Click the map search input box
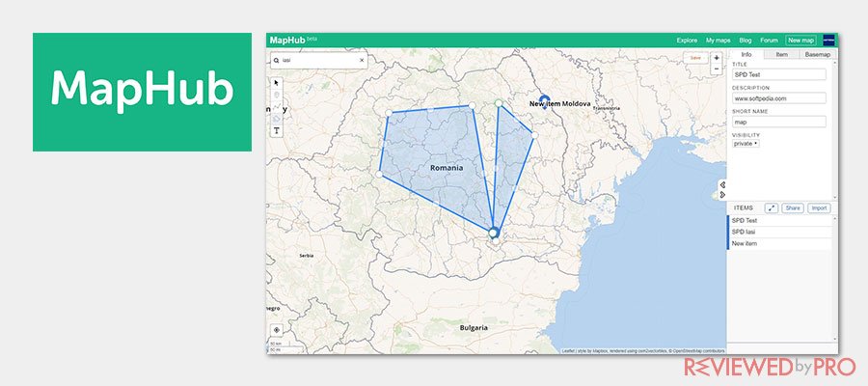The width and height of the screenshot is (868, 386). pos(319,61)
